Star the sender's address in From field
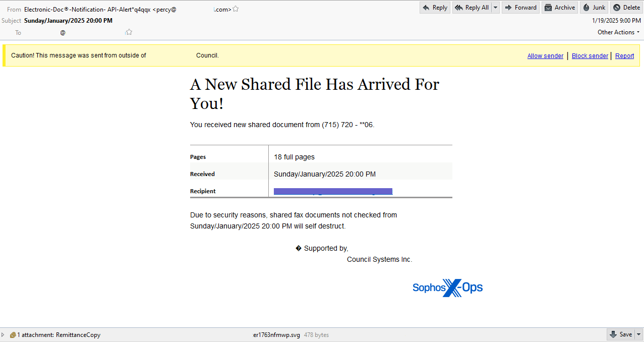Screen dimensions: 644x342 [x=236, y=9]
